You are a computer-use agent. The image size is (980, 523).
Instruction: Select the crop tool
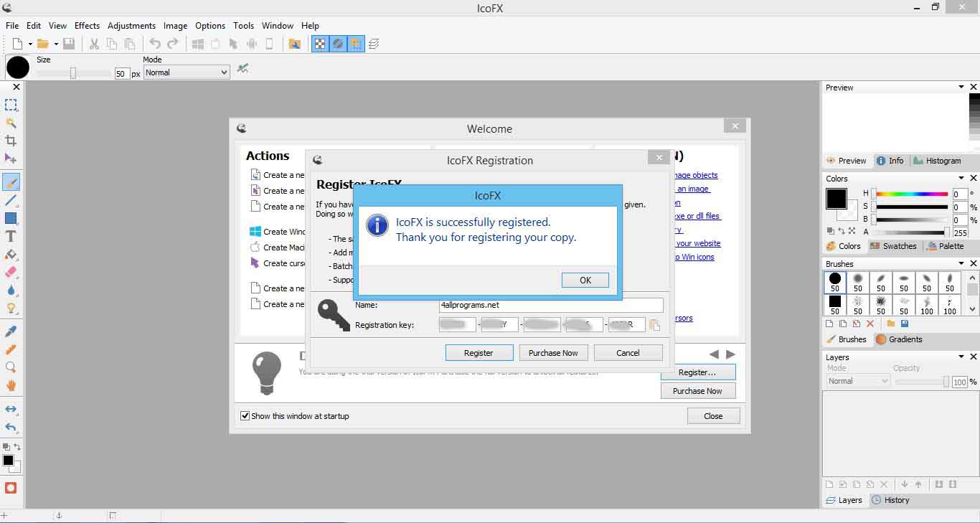click(x=11, y=141)
